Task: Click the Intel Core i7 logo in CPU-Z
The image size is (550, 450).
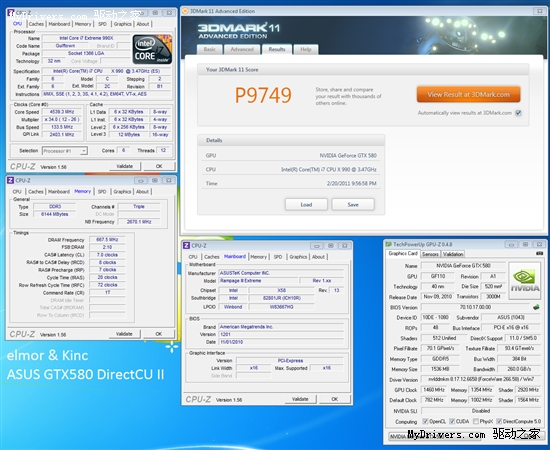Action: (x=152, y=49)
